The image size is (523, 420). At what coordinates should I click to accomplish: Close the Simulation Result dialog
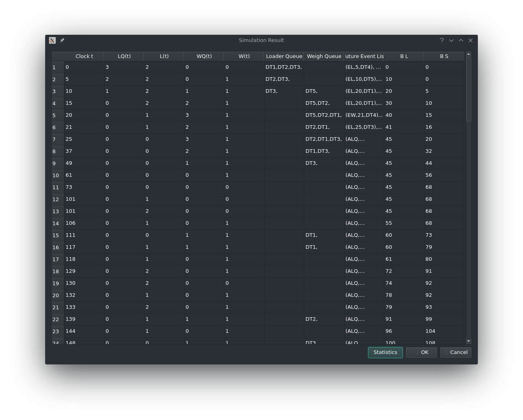[x=471, y=40]
